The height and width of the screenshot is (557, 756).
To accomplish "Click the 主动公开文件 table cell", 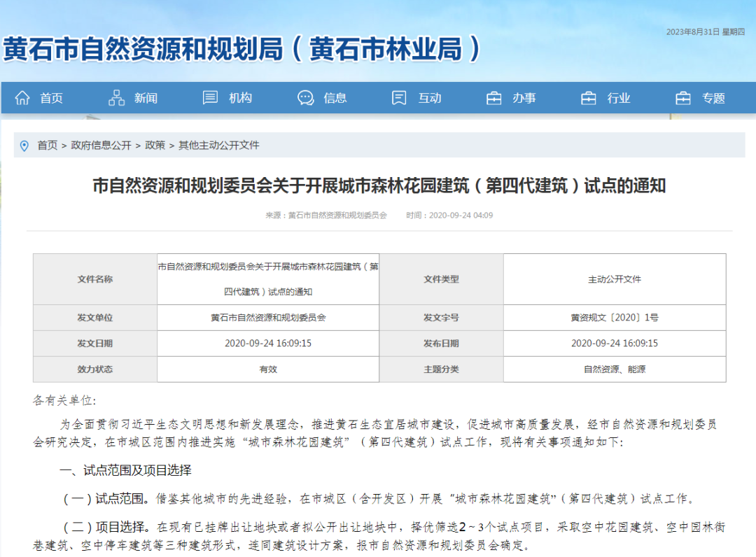I will (x=615, y=279).
